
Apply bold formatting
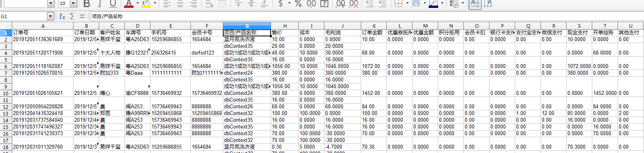click(87, 4)
